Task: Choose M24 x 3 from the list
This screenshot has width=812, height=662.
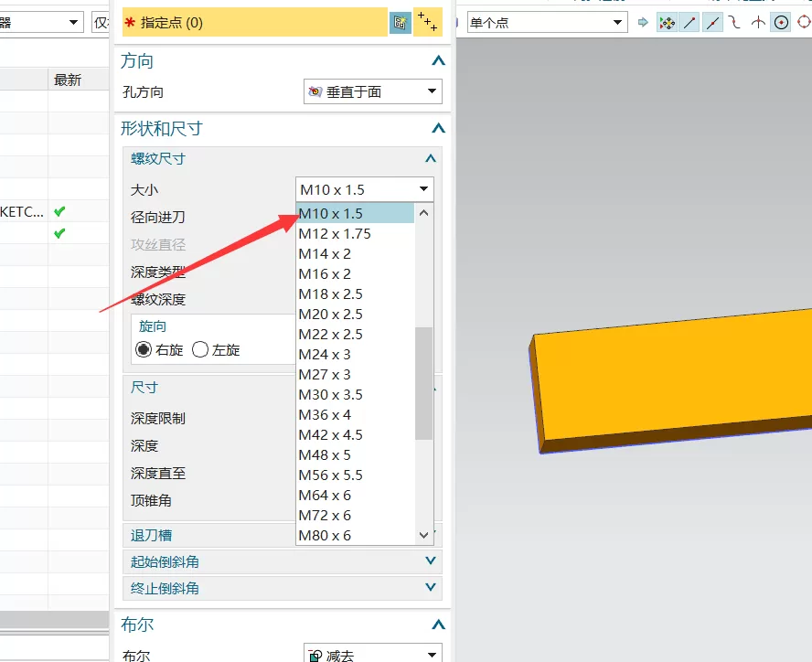Action: click(355, 355)
